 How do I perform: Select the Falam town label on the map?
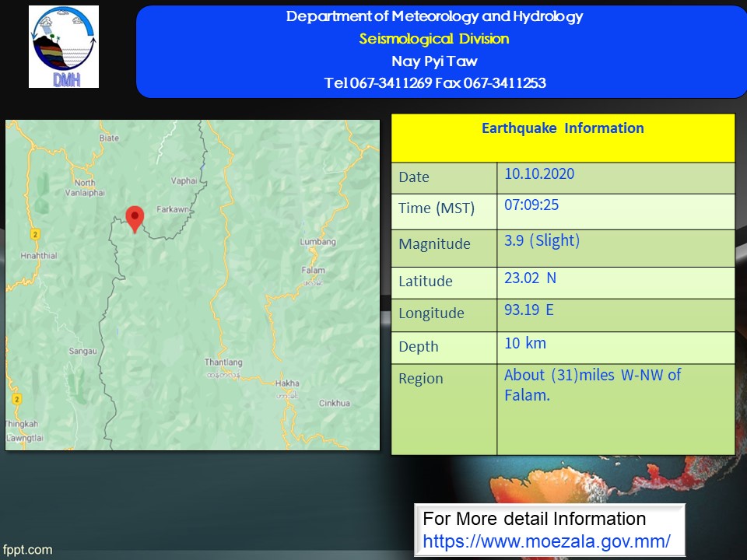(x=313, y=271)
